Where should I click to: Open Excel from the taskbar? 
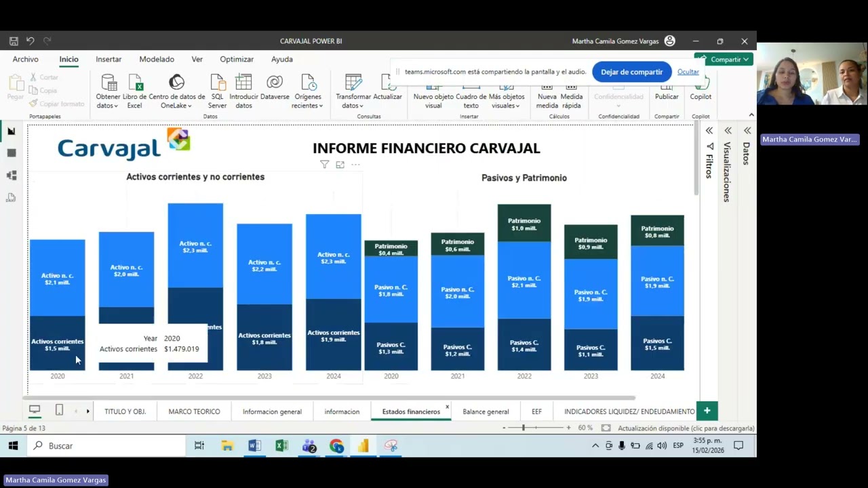[281, 446]
